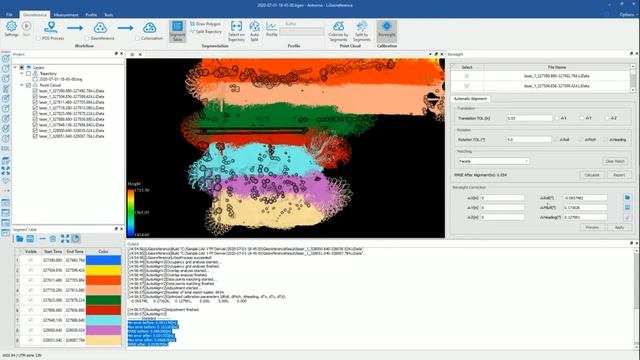Enable the POS Process checkbox
Screen dimensions: 640x360
click(38, 38)
